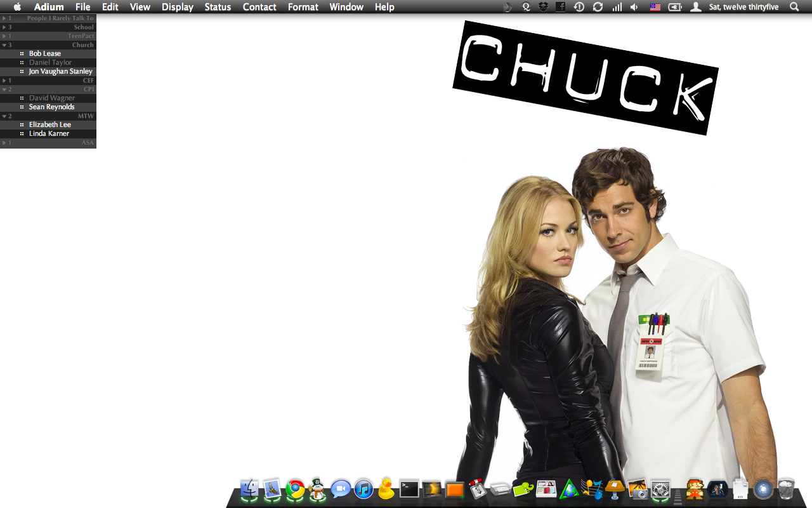
Task: Launch the music notes dock app
Action: (x=592, y=489)
